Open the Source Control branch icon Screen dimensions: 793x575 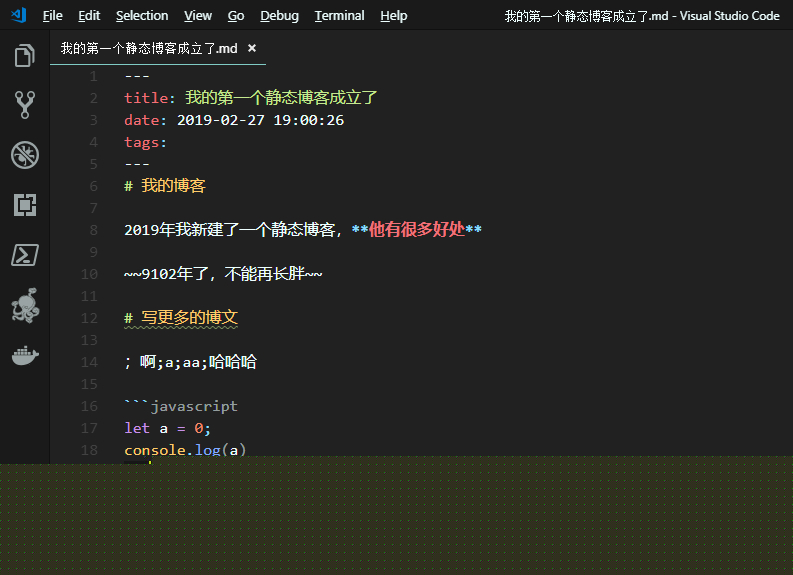[25, 105]
